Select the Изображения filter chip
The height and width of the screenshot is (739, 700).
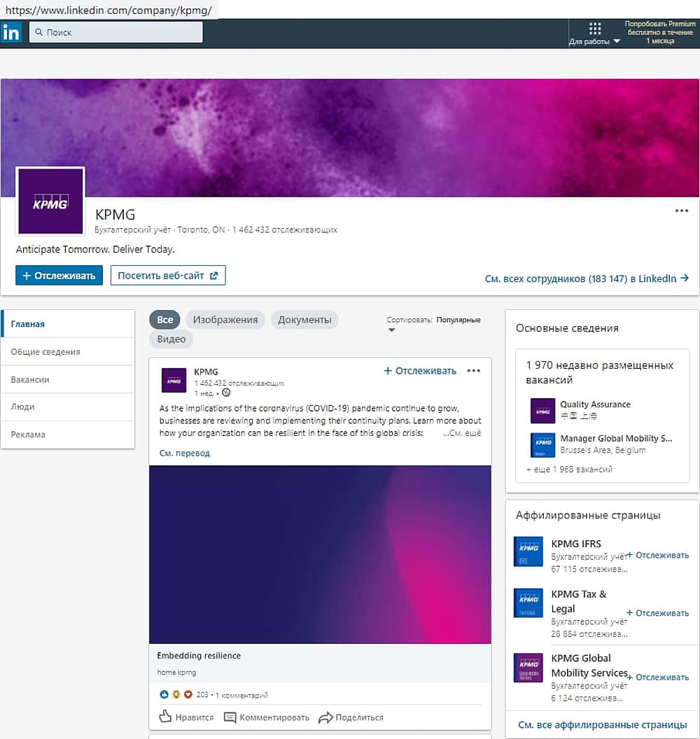[x=225, y=320]
